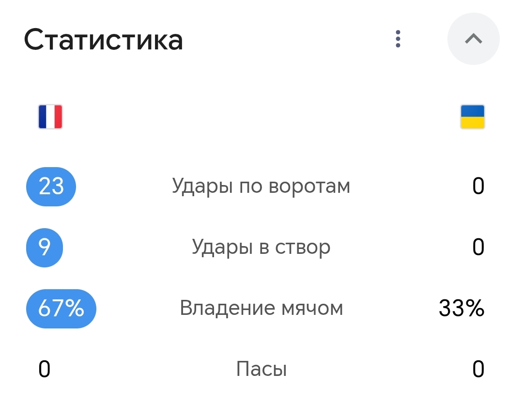
Task: Click the grey circular collapse button
Action: 473,39
